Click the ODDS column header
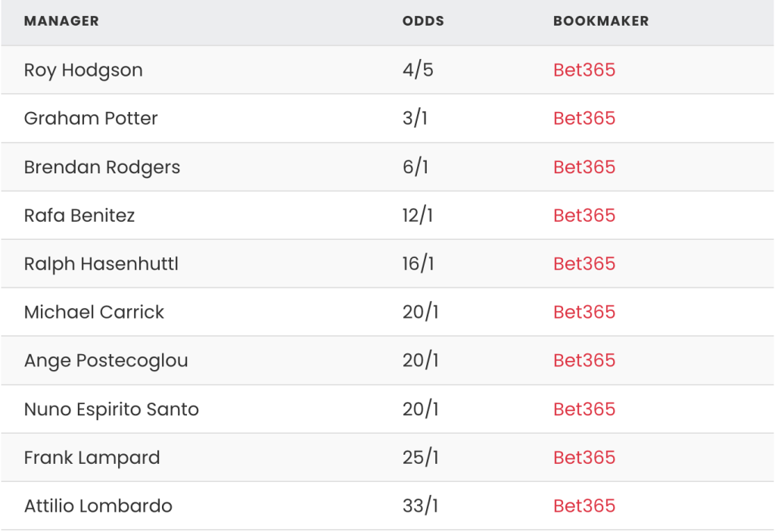This screenshot has width=775, height=532. click(423, 20)
